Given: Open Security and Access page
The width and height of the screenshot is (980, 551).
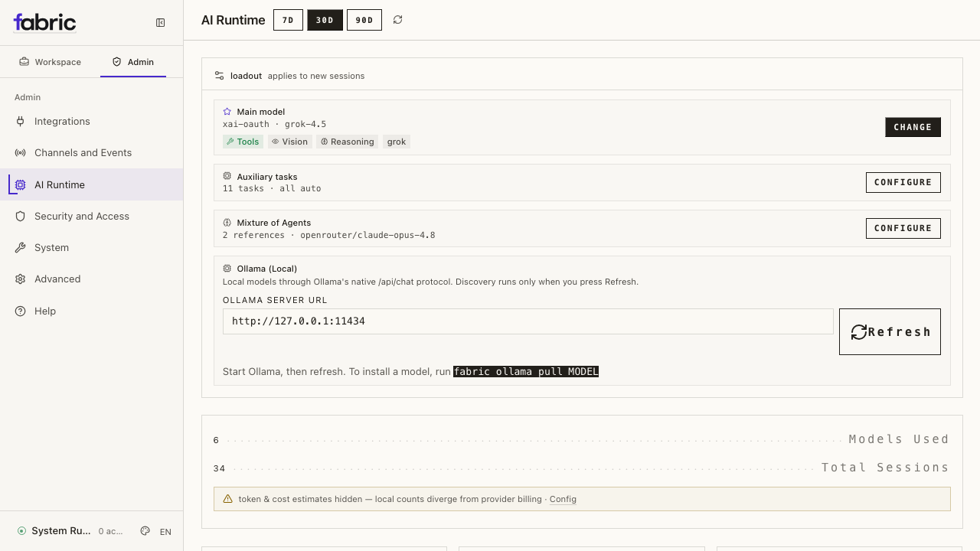Looking at the screenshot, I should [91, 217].
